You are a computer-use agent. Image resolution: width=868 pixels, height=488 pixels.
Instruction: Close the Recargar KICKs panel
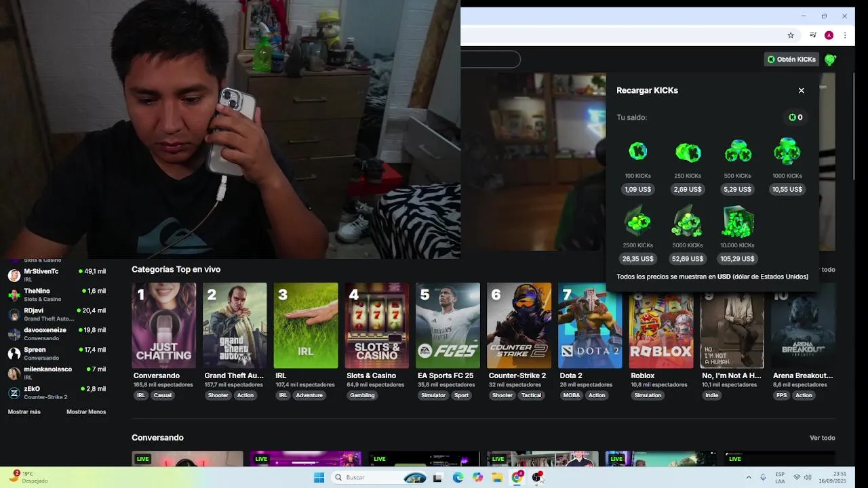pos(801,90)
